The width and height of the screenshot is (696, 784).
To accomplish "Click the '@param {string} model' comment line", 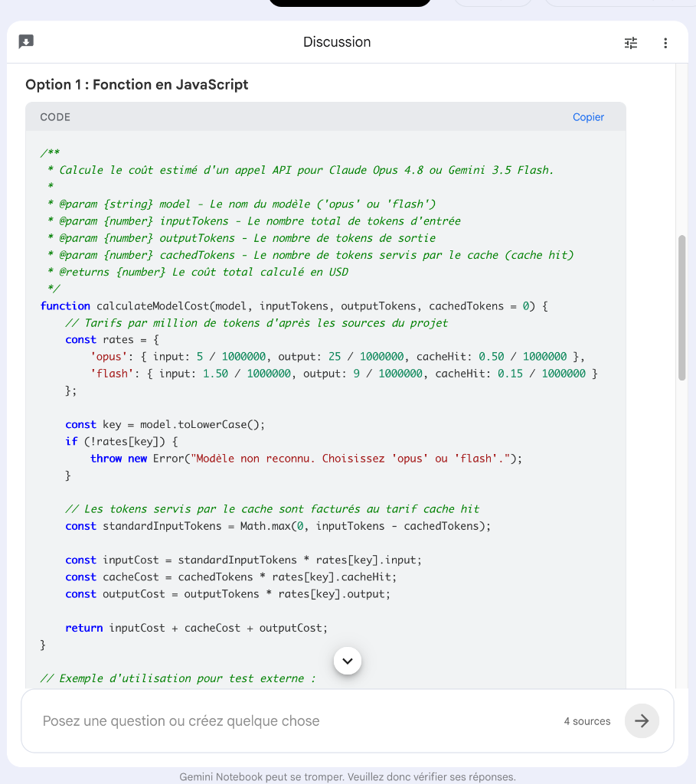I will pyautogui.click(x=241, y=204).
